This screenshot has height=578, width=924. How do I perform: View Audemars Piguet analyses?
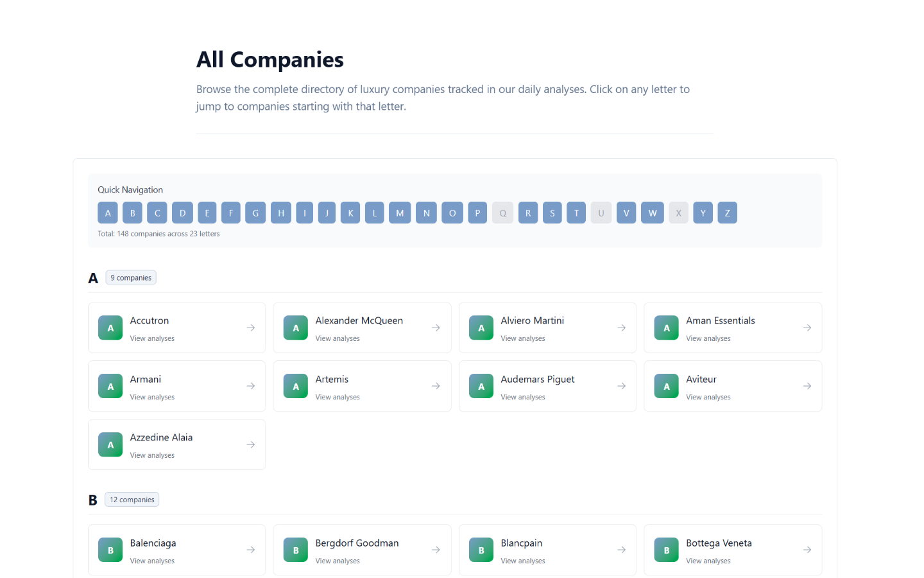547,386
